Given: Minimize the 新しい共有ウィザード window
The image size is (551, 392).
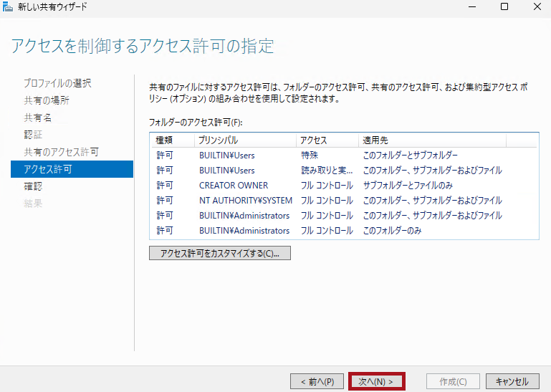Looking at the screenshot, I should tap(472, 6).
